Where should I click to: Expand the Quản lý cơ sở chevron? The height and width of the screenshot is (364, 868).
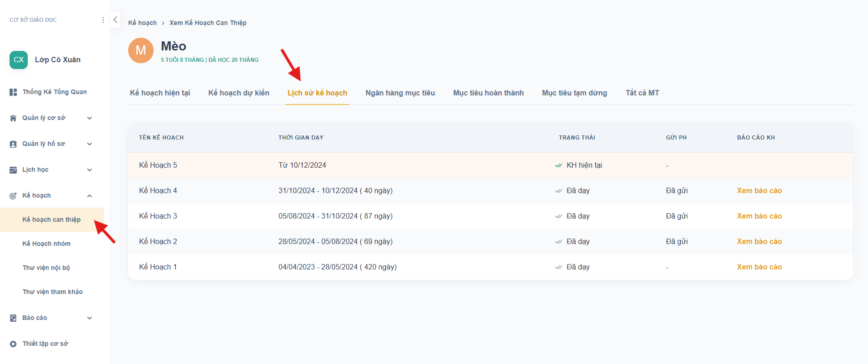[x=90, y=118]
